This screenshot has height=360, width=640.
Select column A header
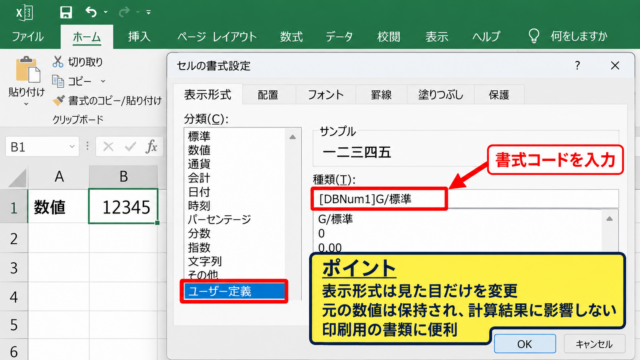point(59,177)
